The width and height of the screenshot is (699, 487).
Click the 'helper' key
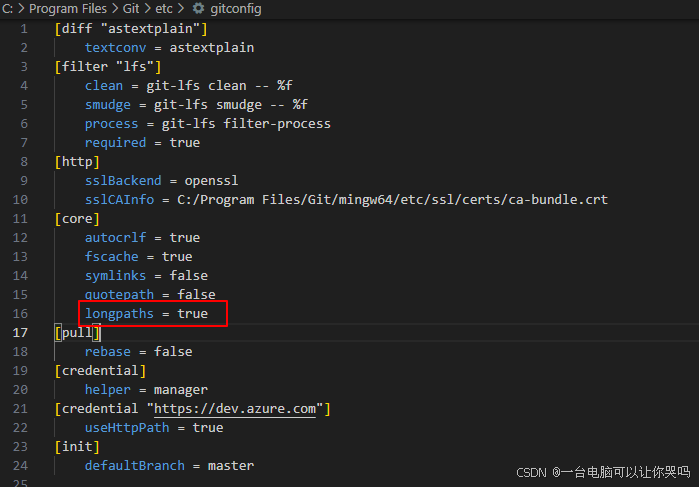(108, 389)
